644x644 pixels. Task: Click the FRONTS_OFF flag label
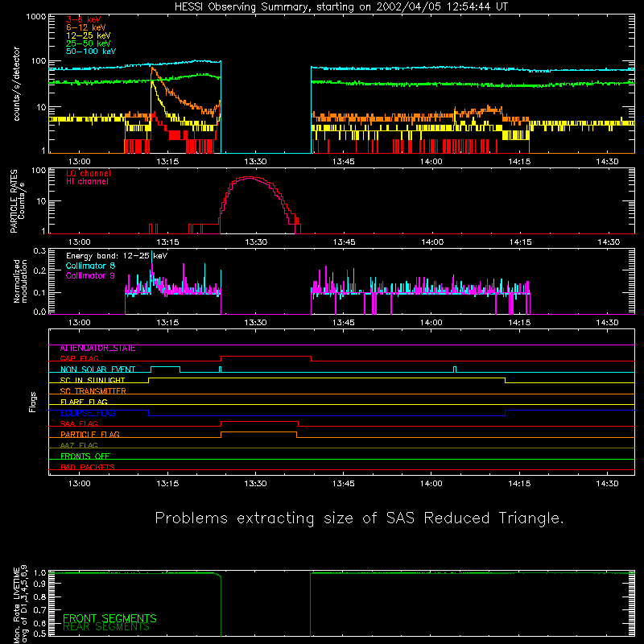coord(85,456)
